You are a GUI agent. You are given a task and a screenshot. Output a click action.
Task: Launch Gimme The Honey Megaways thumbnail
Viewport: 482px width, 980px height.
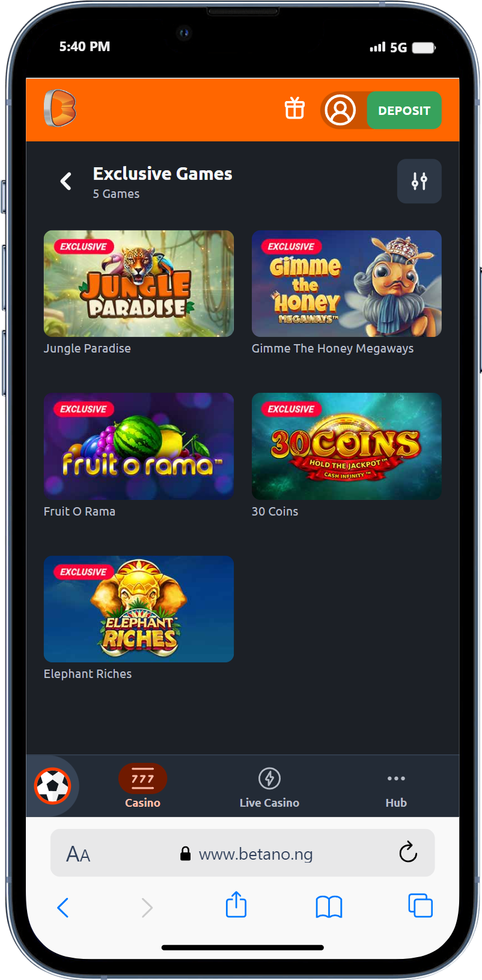(x=347, y=283)
